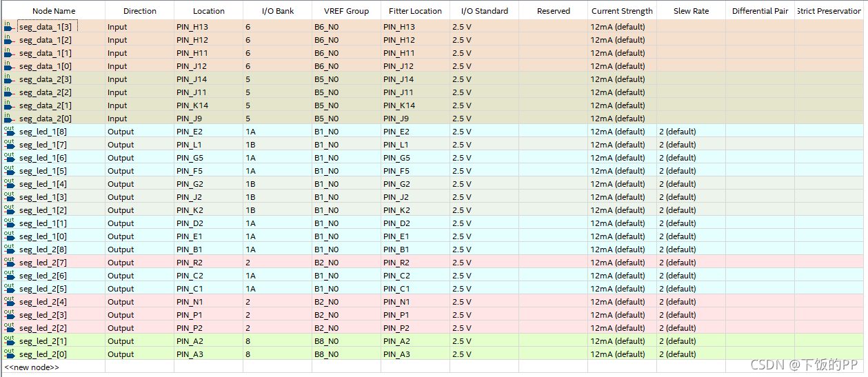The image size is (868, 377).
Task: Click the output pin icon for seg_led_1[1]
Action: point(9,223)
